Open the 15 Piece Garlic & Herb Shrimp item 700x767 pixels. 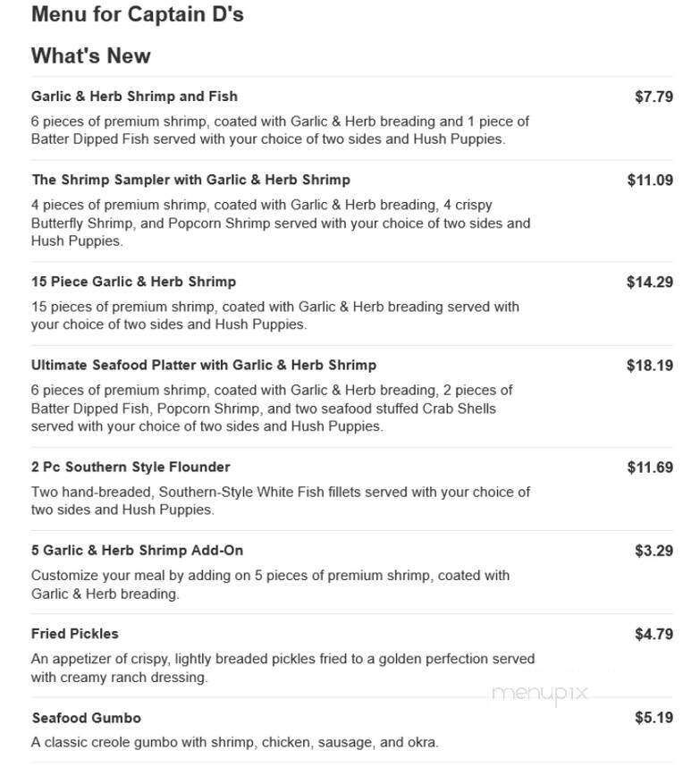pos(133,282)
